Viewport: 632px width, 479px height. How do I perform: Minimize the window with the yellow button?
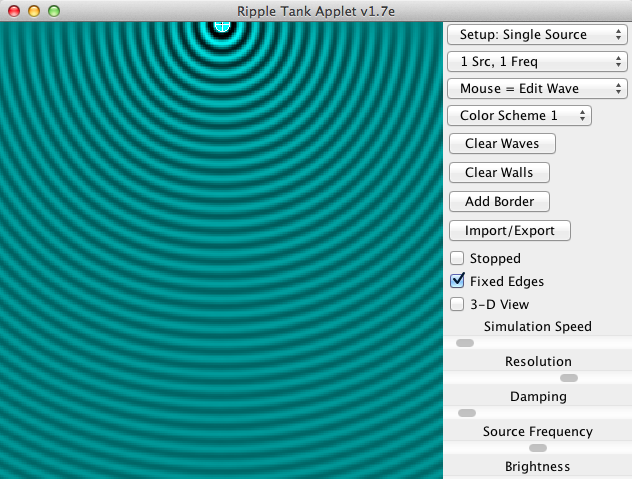[34, 11]
